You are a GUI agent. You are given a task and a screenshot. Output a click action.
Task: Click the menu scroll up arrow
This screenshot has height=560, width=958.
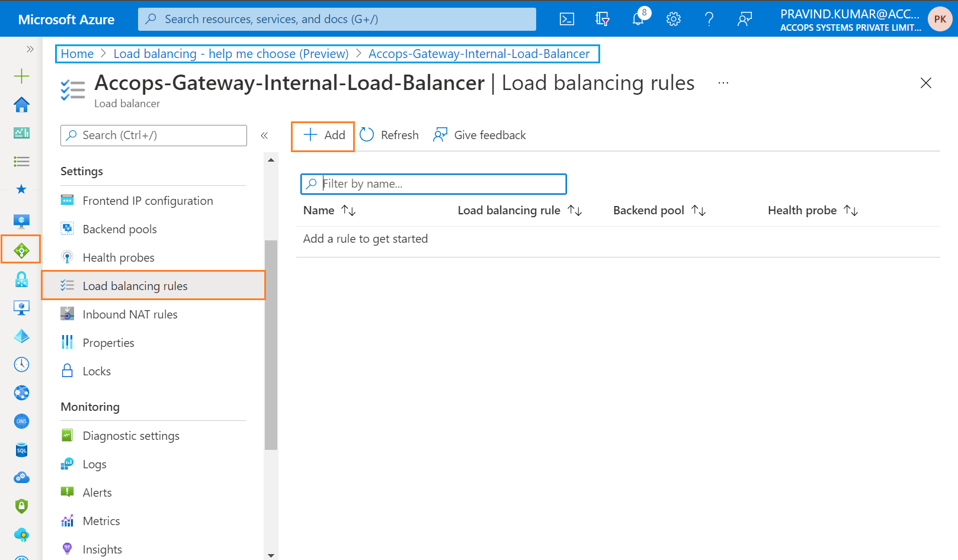point(271,160)
